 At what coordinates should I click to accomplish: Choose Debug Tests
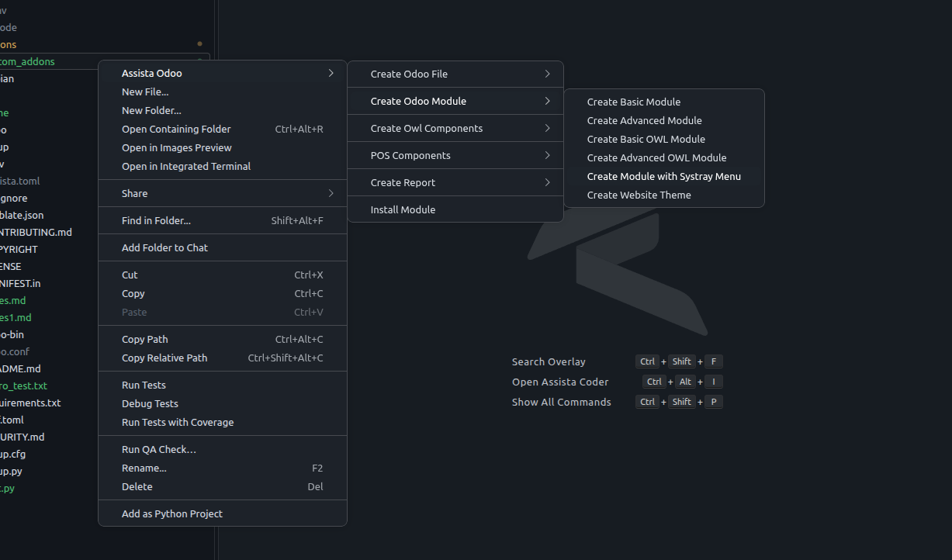pyautogui.click(x=222, y=403)
